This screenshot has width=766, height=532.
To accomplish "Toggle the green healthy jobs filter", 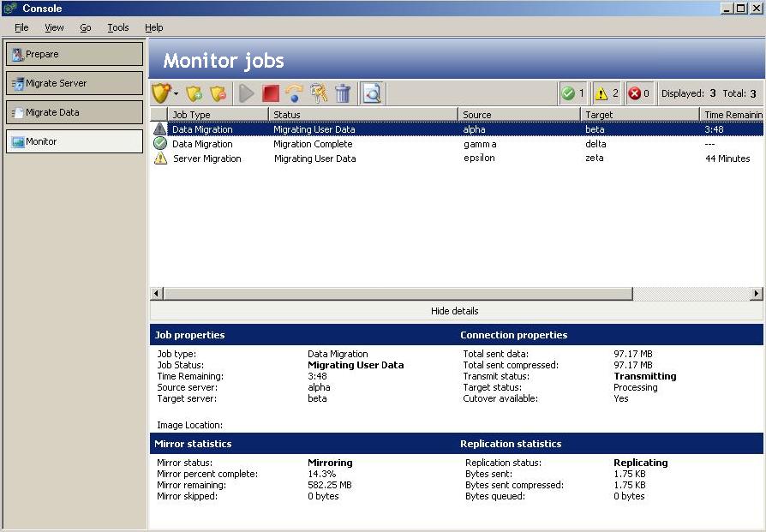I will click(x=572, y=93).
